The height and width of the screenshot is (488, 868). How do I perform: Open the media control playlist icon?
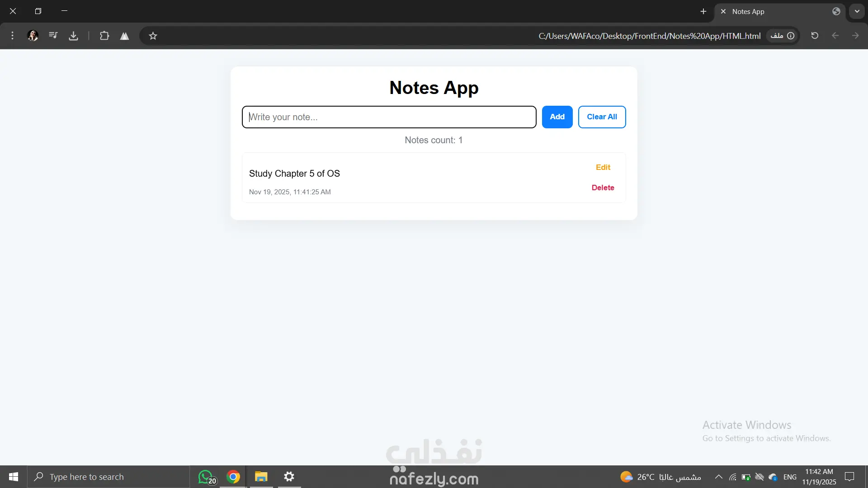click(53, 35)
